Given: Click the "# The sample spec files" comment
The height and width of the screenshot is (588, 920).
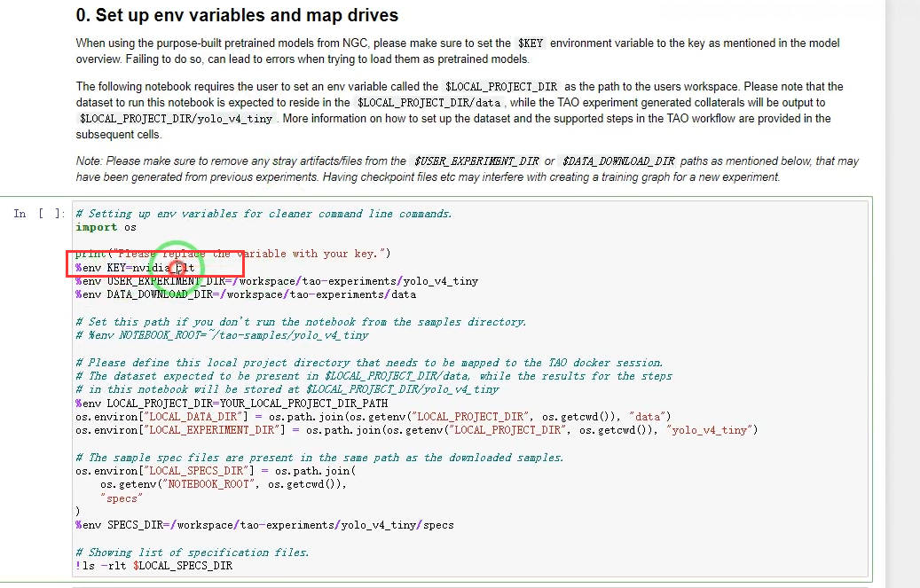Looking at the screenshot, I should tap(319, 457).
